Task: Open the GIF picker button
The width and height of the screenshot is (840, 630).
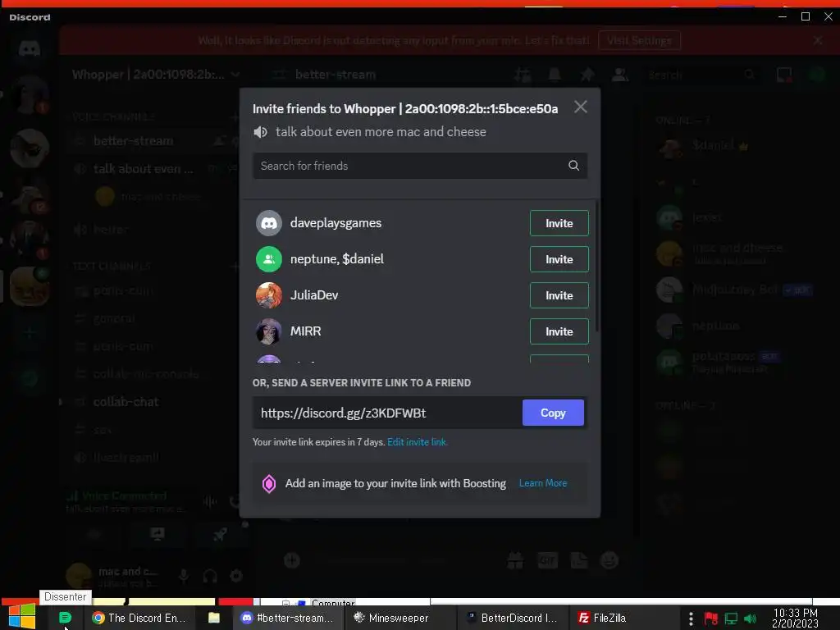Action: click(x=547, y=560)
